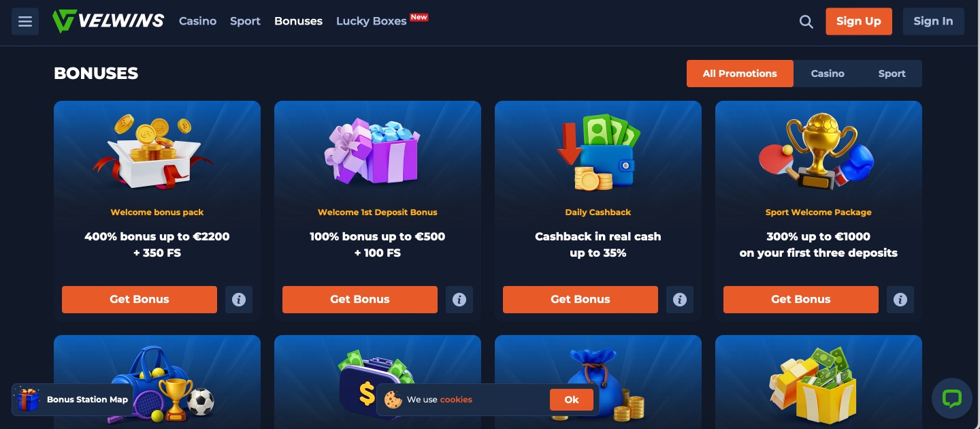
Task: Switch to the Sport promotions tab
Action: 892,74
